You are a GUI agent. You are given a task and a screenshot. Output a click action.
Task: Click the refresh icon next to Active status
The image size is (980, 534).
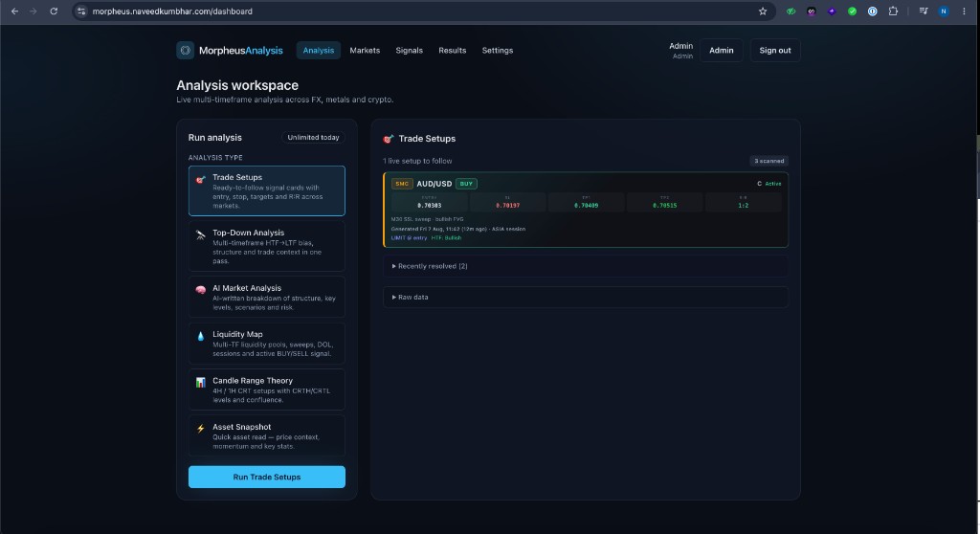[x=759, y=184]
